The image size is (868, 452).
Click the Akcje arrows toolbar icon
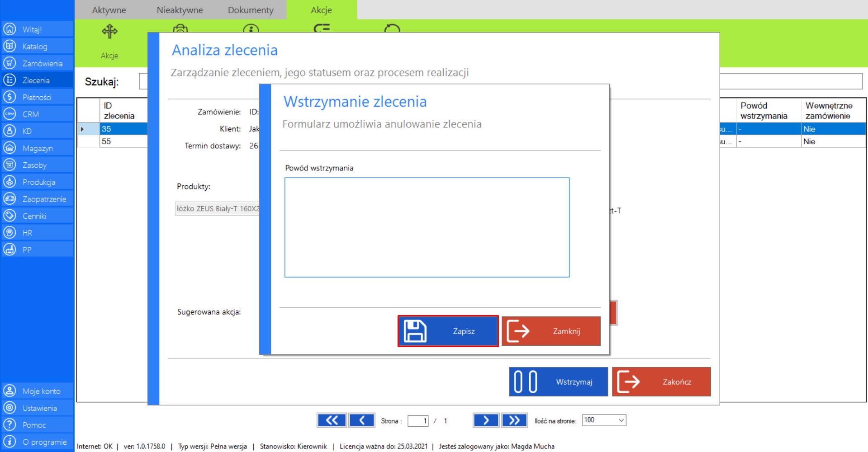[109, 32]
